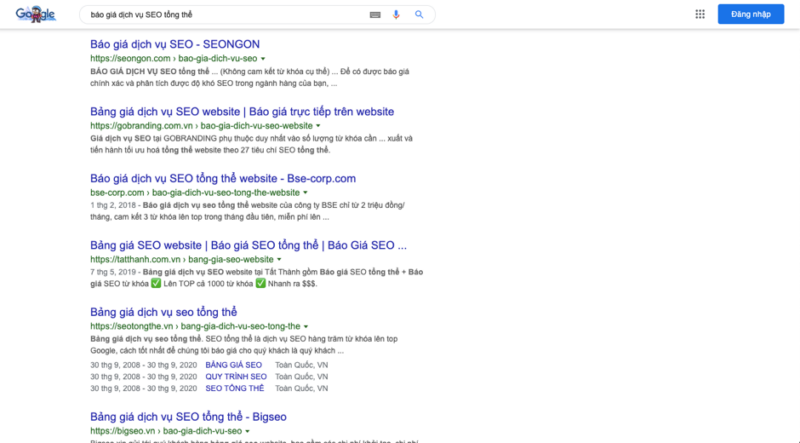Expand the dropdown arrow beside tatthanh.com.vn URL
The width and height of the screenshot is (800, 443).
tap(279, 260)
